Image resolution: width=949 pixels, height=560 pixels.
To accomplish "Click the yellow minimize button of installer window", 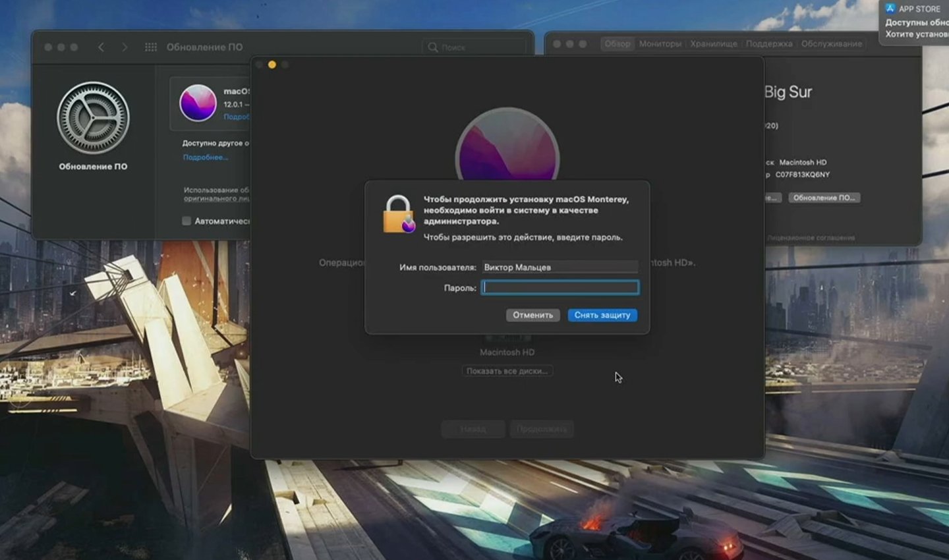I will coord(272,65).
